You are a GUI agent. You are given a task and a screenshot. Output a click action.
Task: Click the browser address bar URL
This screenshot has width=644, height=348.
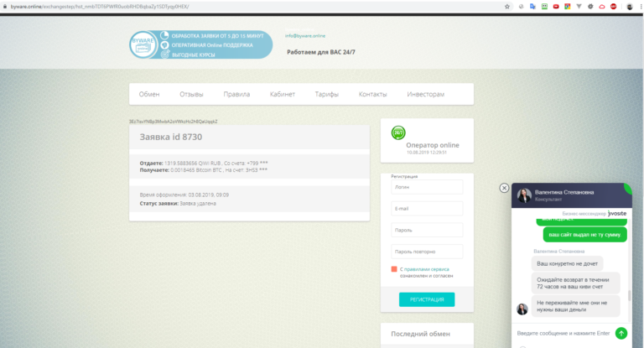click(100, 7)
